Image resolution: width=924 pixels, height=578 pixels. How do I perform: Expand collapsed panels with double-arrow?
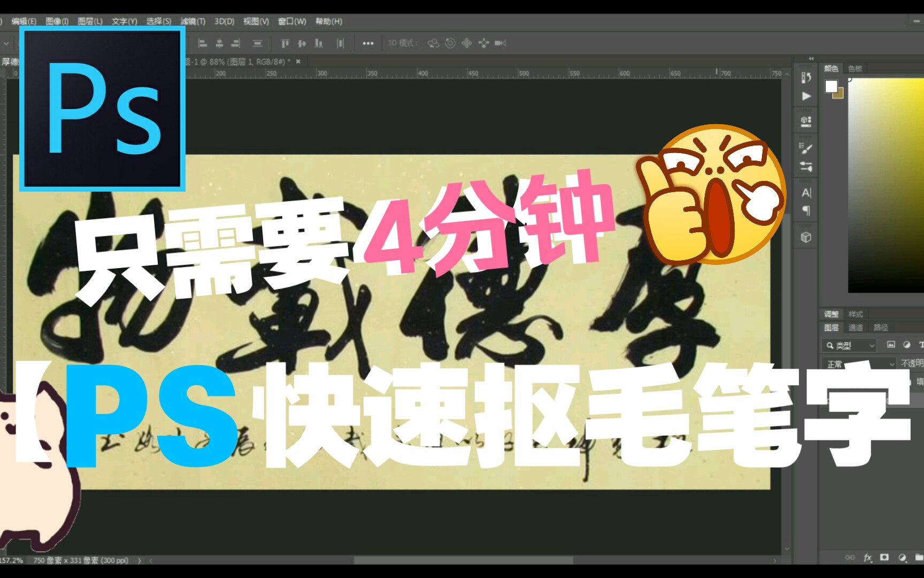(811, 58)
